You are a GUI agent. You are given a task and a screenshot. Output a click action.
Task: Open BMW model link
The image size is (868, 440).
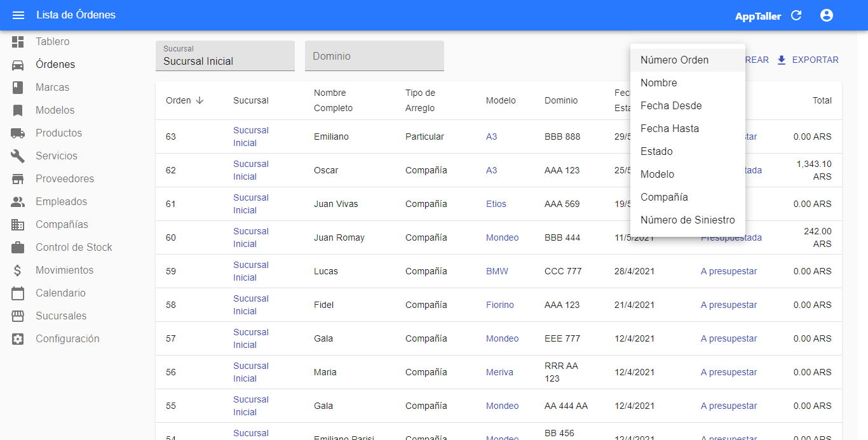click(x=497, y=271)
